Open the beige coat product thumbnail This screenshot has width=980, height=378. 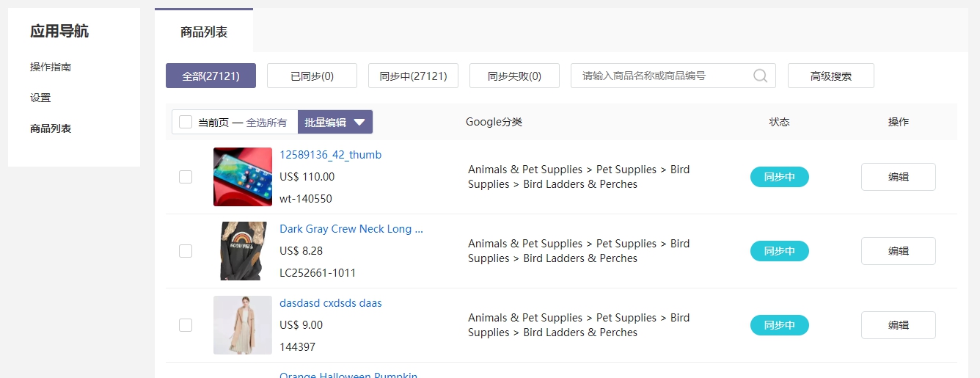243,325
